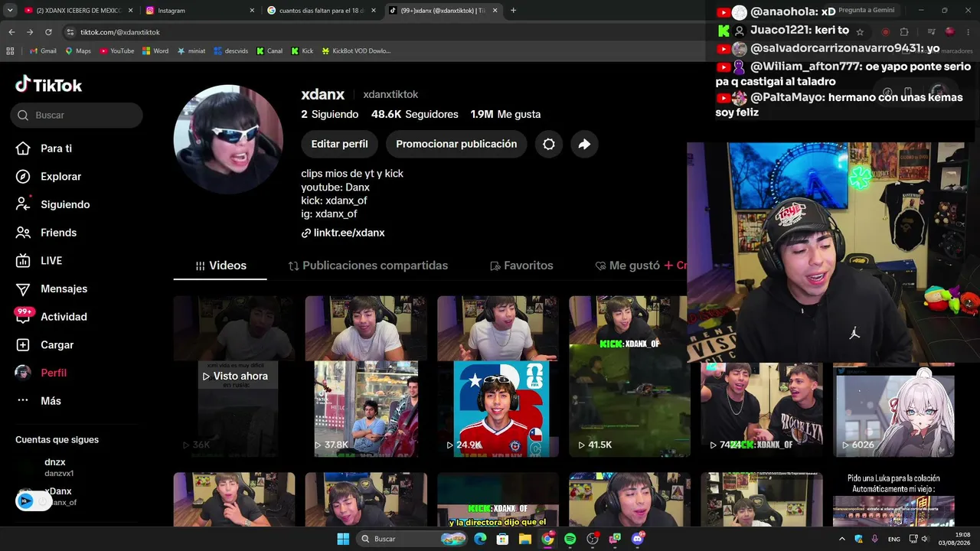The width and height of the screenshot is (980, 551).
Task: Open site information icon in address bar
Action: (x=70, y=32)
